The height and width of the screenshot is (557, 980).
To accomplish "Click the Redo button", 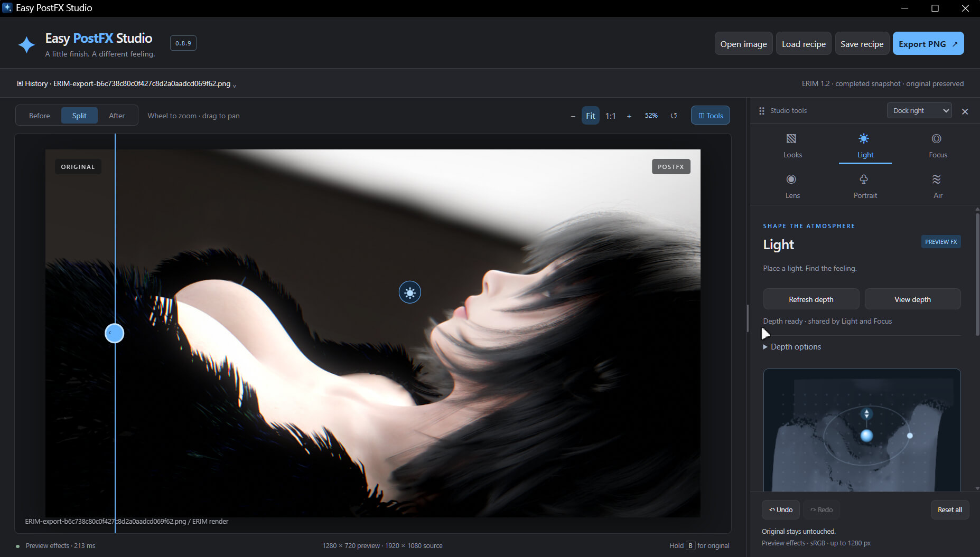I will 822,509.
